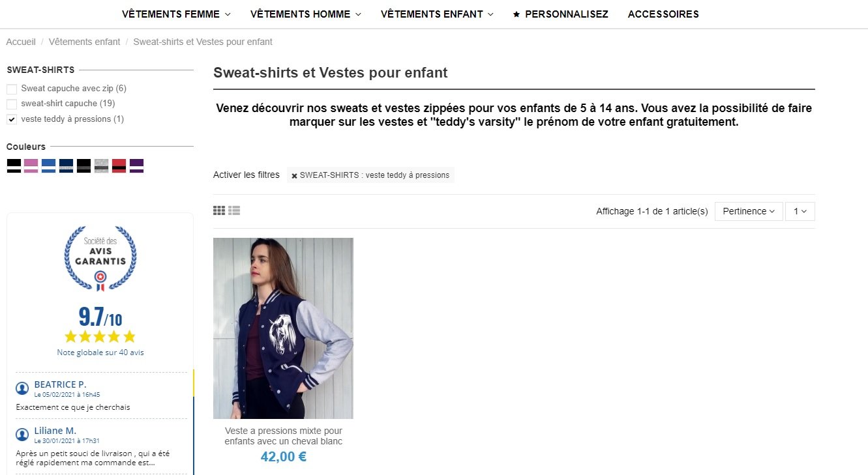Click Liliane M. reviewer avatar icon
This screenshot has height=475, width=868.
[22, 435]
